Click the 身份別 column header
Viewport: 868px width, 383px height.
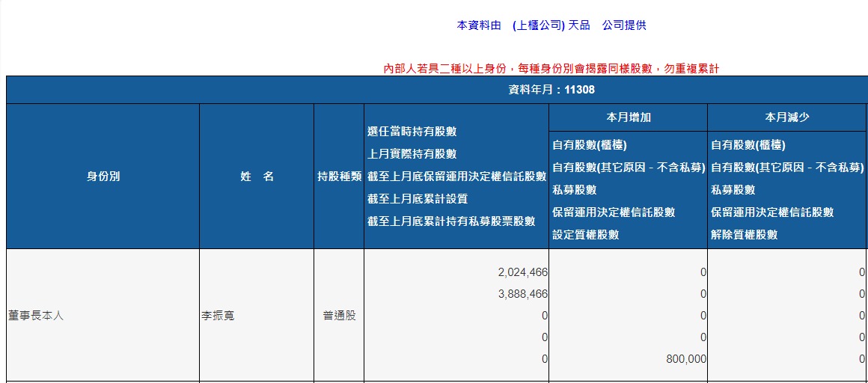103,177
